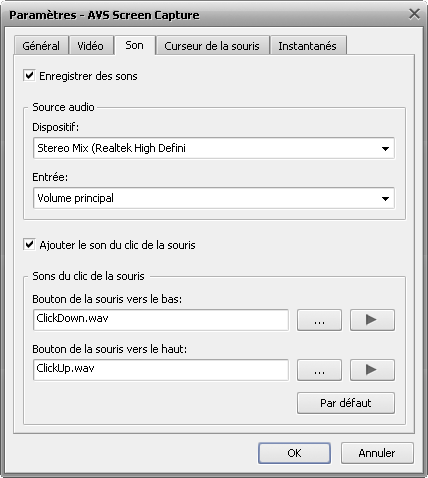
Task: Open the Vidéo tab
Action: (90, 46)
